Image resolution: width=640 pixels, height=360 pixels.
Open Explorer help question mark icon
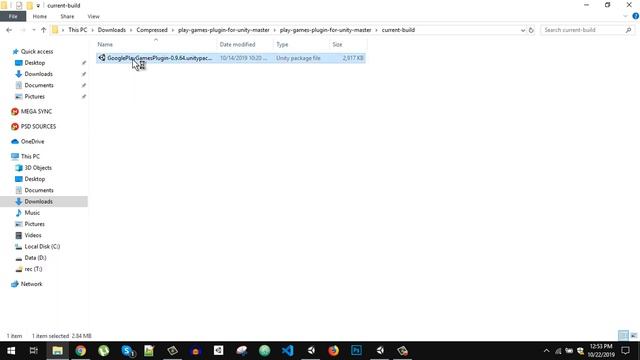[636, 16]
